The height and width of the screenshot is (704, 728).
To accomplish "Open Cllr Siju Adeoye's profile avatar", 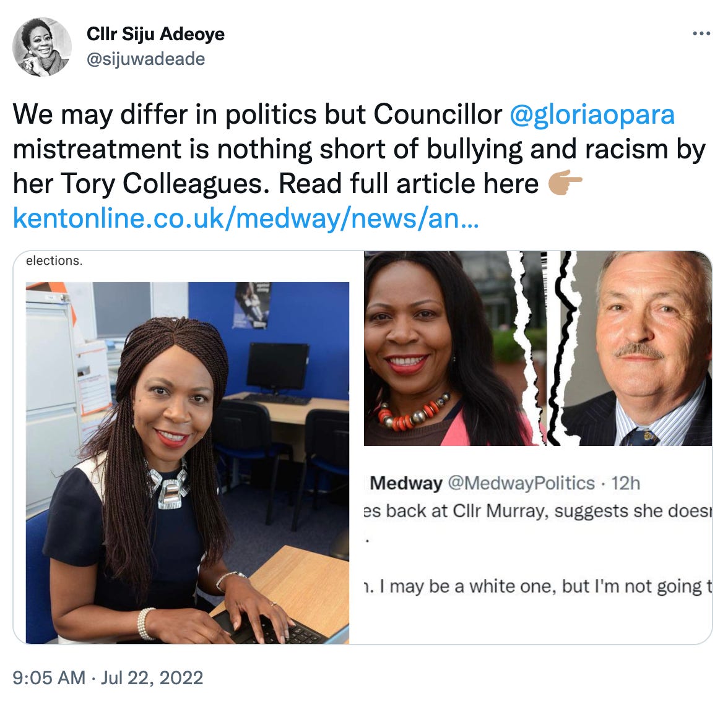I will pos(42,46).
